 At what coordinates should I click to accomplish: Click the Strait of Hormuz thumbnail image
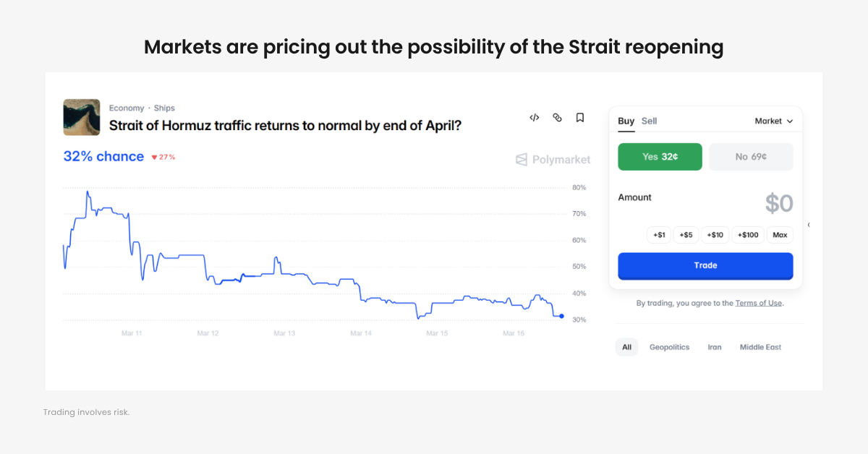coord(81,116)
